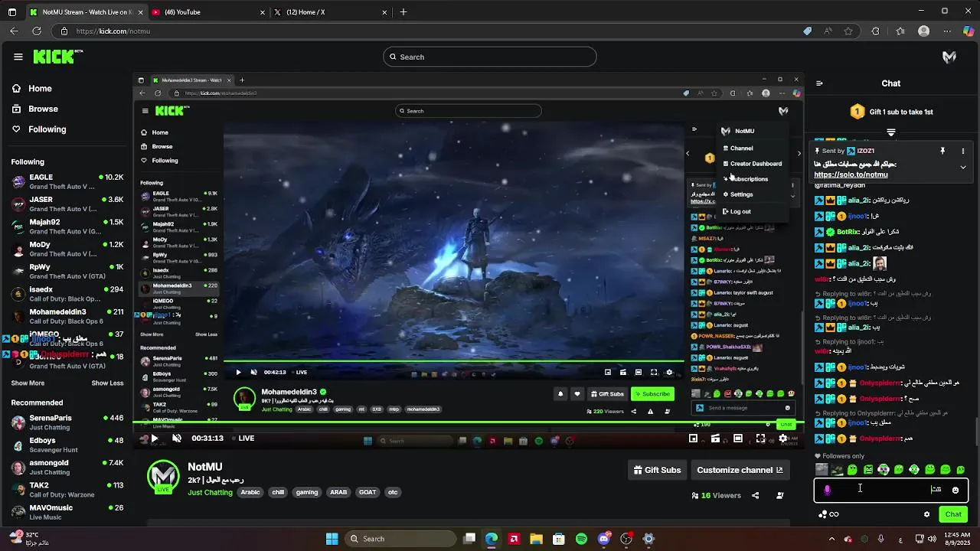Viewport: 980px width, 551px height.
Task: Select the Arabic tag
Action: point(250,492)
